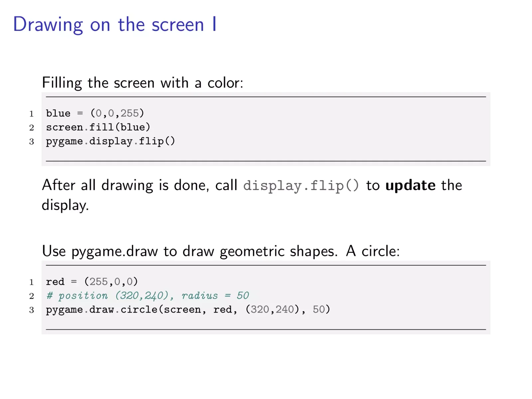Click the words "A circle:"
This screenshot has height=399, width=532.
(x=373, y=251)
